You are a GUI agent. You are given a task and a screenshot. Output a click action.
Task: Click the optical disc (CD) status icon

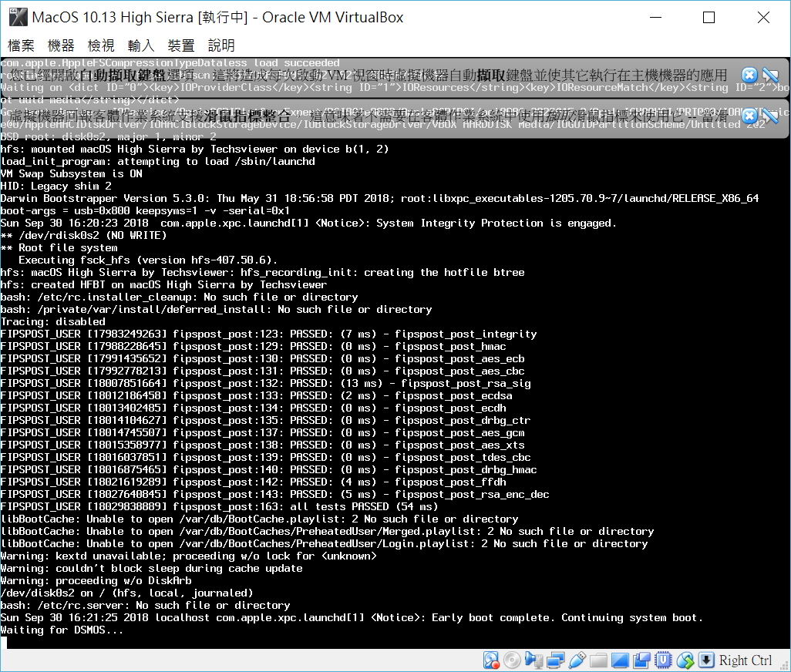pos(512,660)
